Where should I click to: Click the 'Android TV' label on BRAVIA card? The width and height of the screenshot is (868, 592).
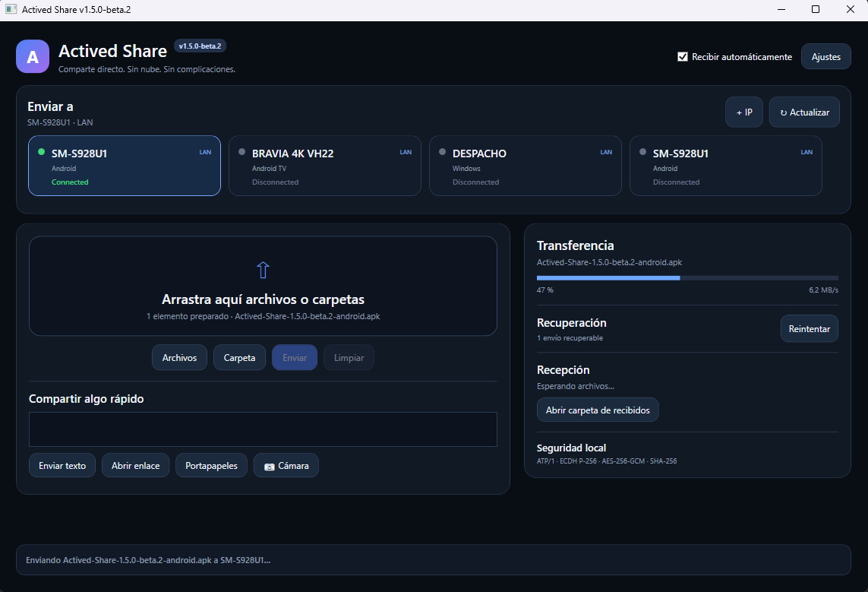click(269, 169)
